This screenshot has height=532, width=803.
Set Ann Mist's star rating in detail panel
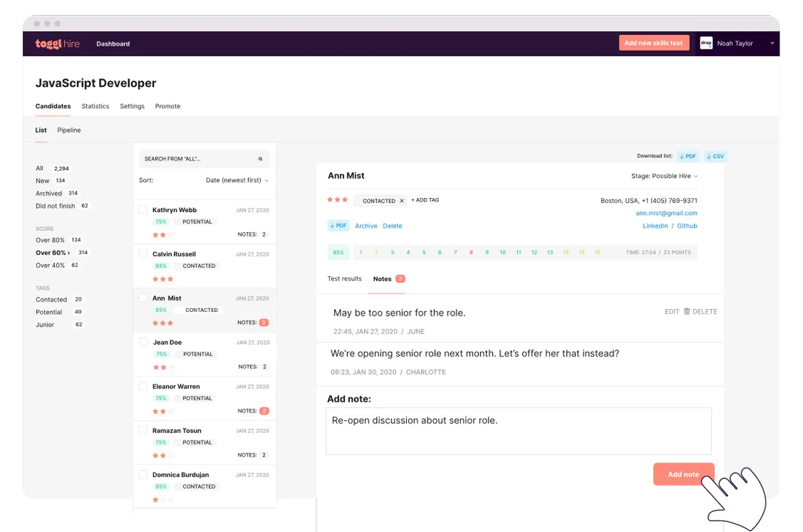coord(337,199)
